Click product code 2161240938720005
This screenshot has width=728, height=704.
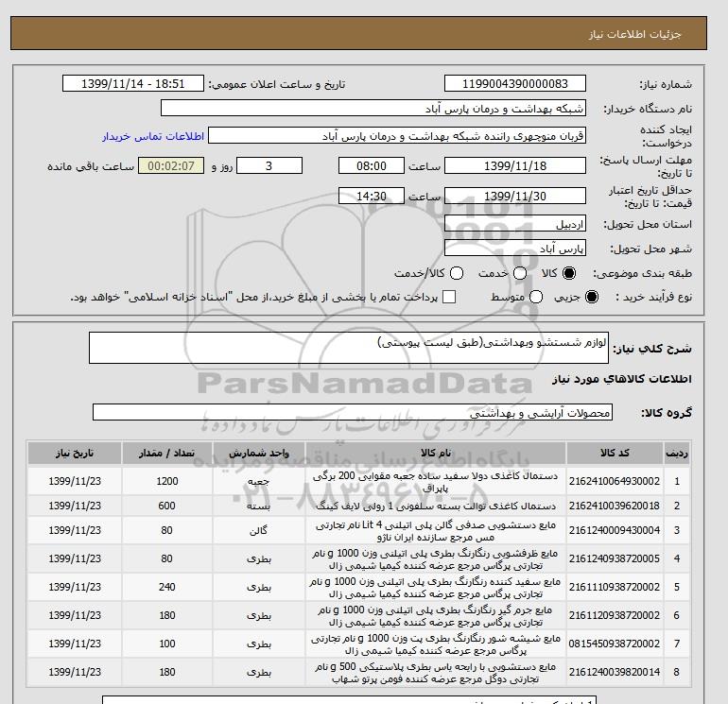coord(615,558)
